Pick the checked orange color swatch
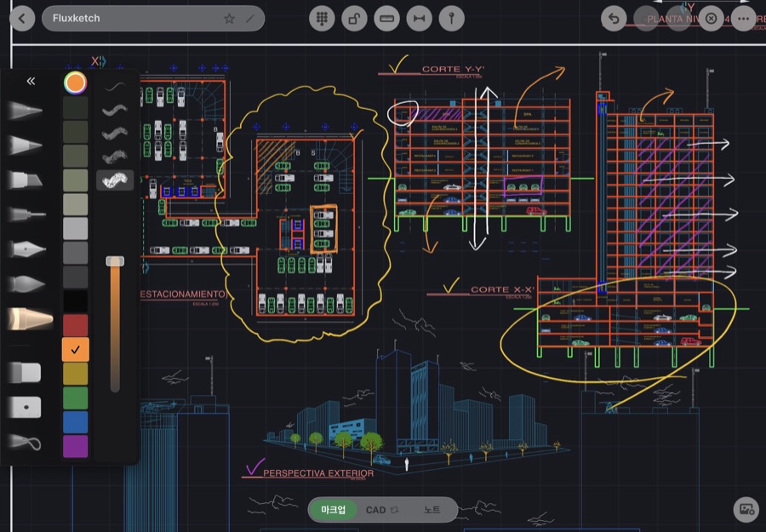 [75, 350]
